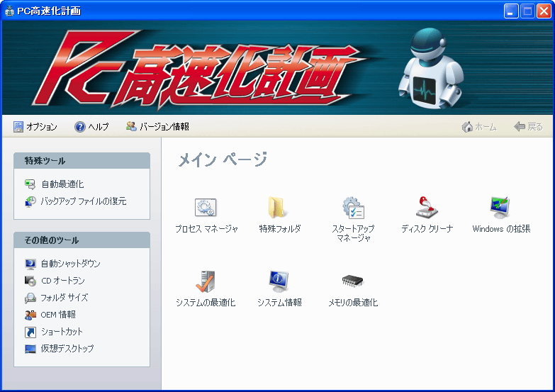Click the OEM 情報 sidebar icon
Screen dimensions: 555x392
(x=30, y=315)
